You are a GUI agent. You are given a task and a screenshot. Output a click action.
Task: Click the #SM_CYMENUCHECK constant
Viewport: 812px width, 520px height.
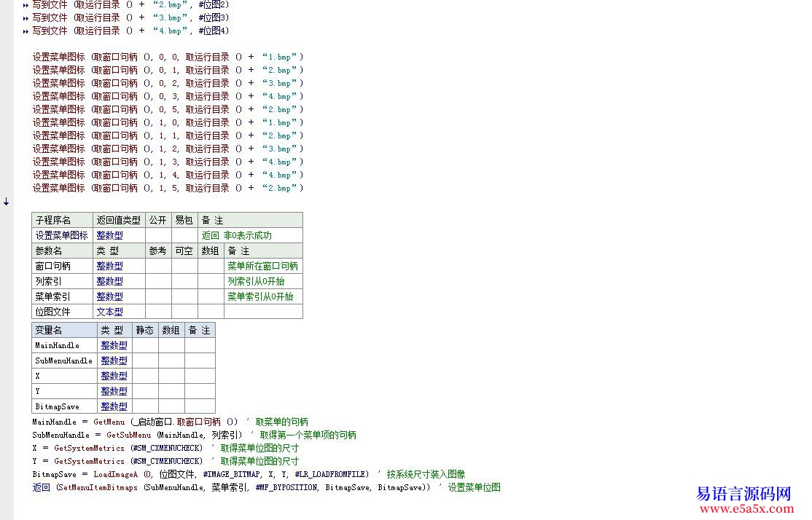coord(166,461)
